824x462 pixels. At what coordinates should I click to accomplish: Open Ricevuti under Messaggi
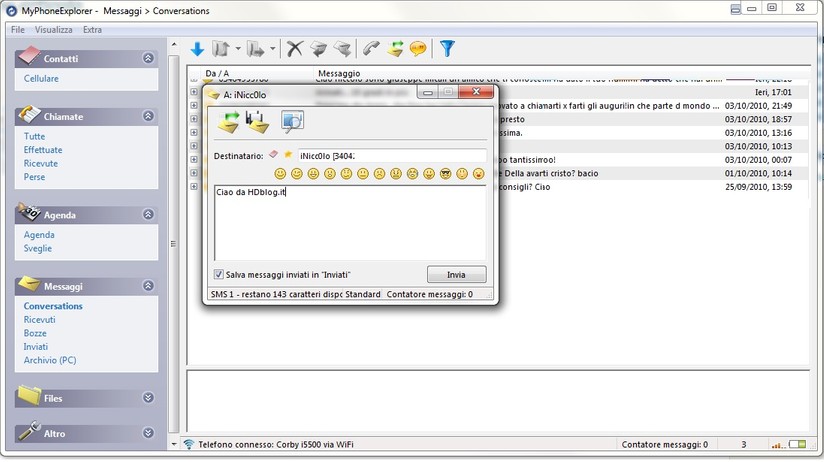click(x=40, y=320)
